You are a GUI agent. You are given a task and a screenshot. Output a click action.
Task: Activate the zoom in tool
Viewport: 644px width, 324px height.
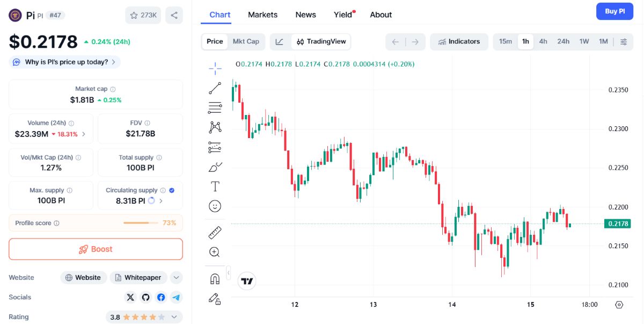[215, 252]
